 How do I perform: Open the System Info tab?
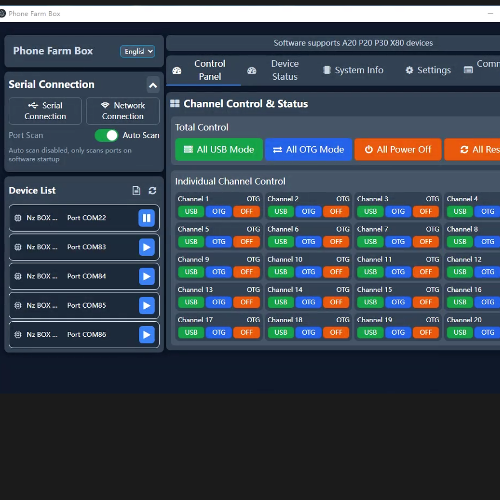point(353,70)
